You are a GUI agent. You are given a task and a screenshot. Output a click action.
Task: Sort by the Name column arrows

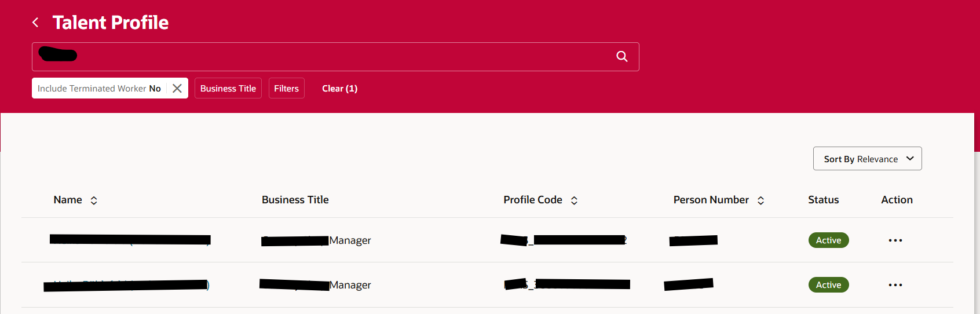click(94, 200)
